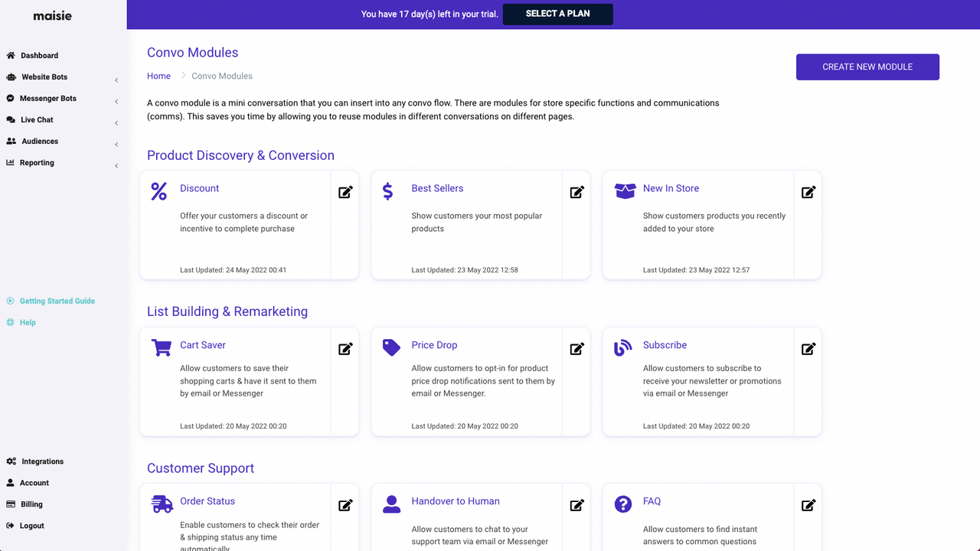The width and height of the screenshot is (980, 551).
Task: Open the Reporting sidebar item
Action: coord(36,162)
